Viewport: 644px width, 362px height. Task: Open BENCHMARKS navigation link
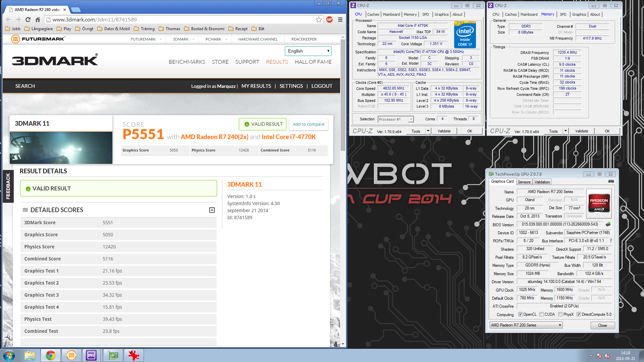(187, 62)
